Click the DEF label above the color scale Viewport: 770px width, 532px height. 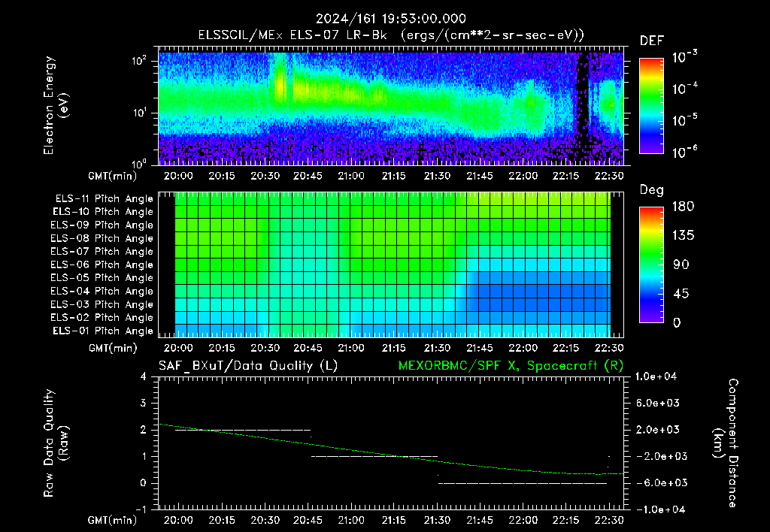651,41
